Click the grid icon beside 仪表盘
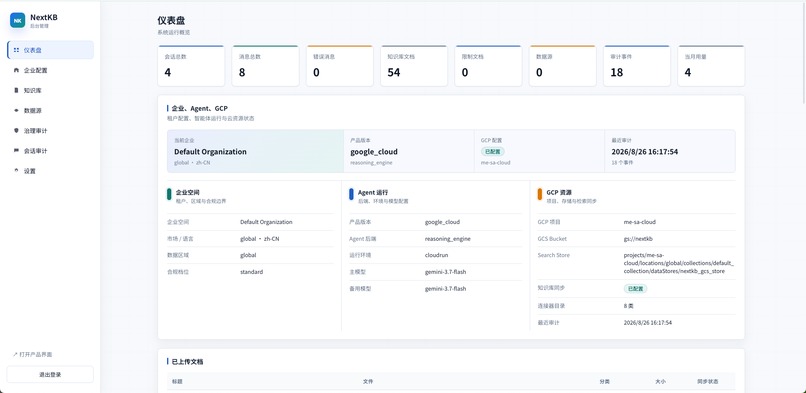This screenshot has height=393, width=806. [16, 50]
